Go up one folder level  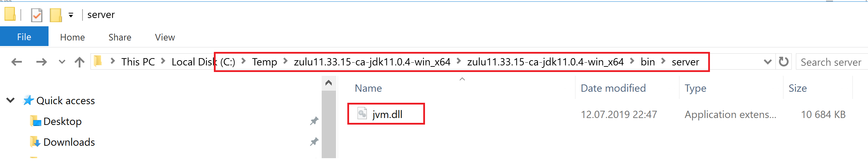79,62
